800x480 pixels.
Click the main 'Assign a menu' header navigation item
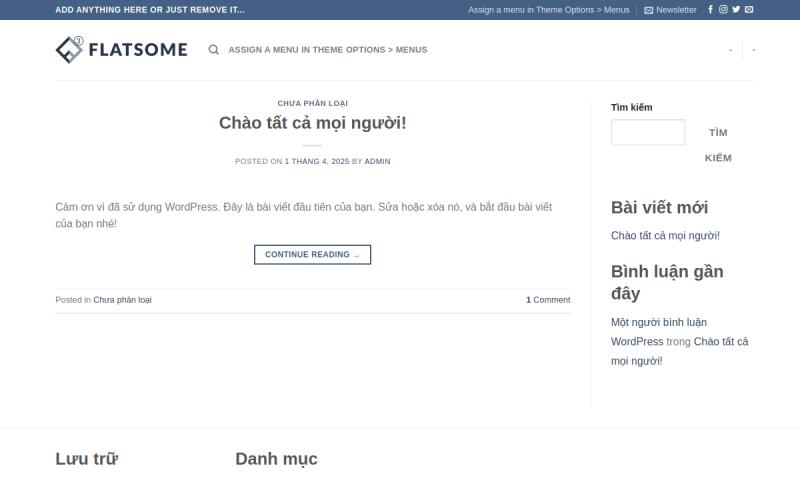[327, 50]
